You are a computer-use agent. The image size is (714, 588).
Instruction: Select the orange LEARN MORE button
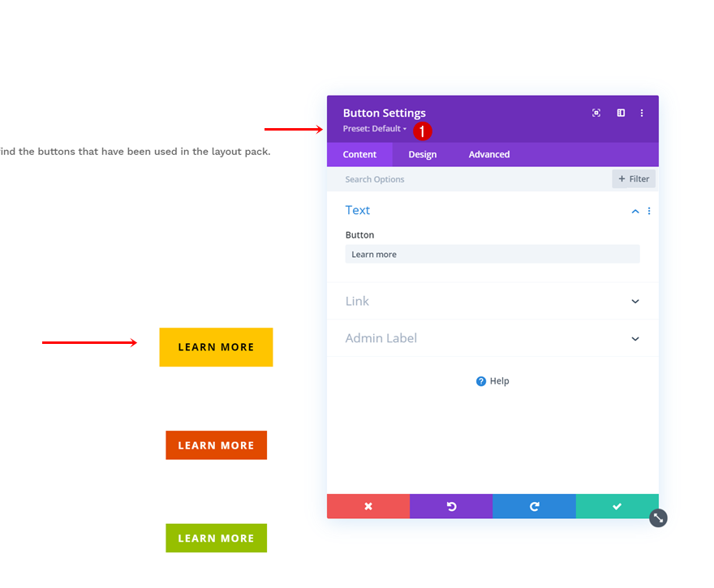pos(216,445)
